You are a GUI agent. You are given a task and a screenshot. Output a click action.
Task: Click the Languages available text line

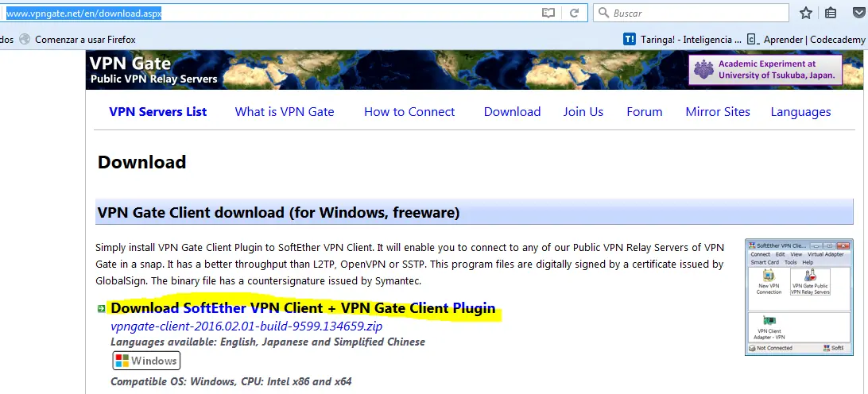pos(268,342)
